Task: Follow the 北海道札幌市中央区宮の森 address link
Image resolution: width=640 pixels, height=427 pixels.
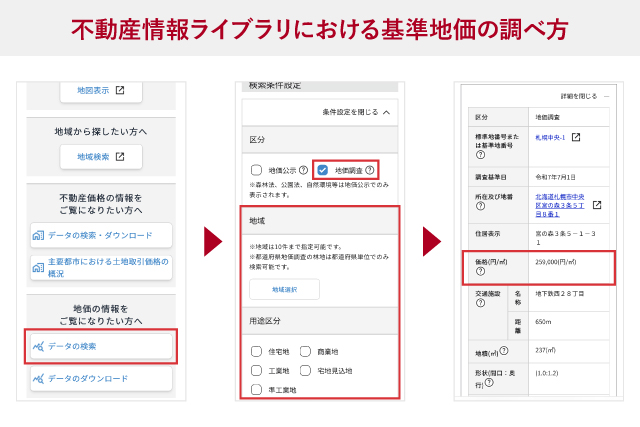Action: coord(560,205)
